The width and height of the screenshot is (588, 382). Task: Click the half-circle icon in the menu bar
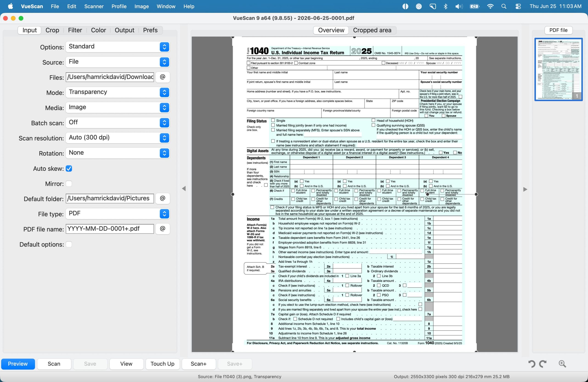point(405,6)
